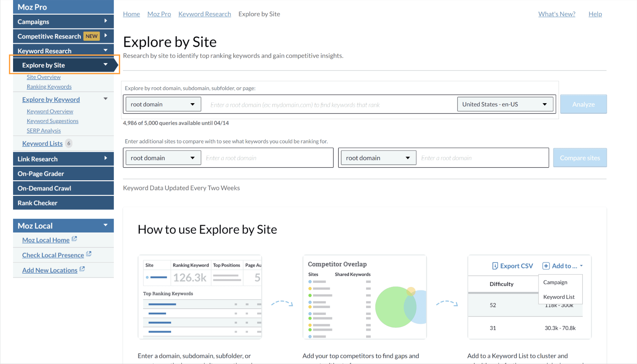The image size is (637, 364).
Task: Click the Keyword Research breadcrumb link
Action: point(205,14)
